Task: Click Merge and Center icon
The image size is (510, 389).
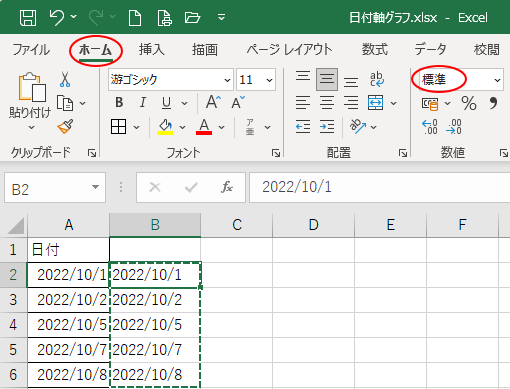Action: (x=376, y=103)
